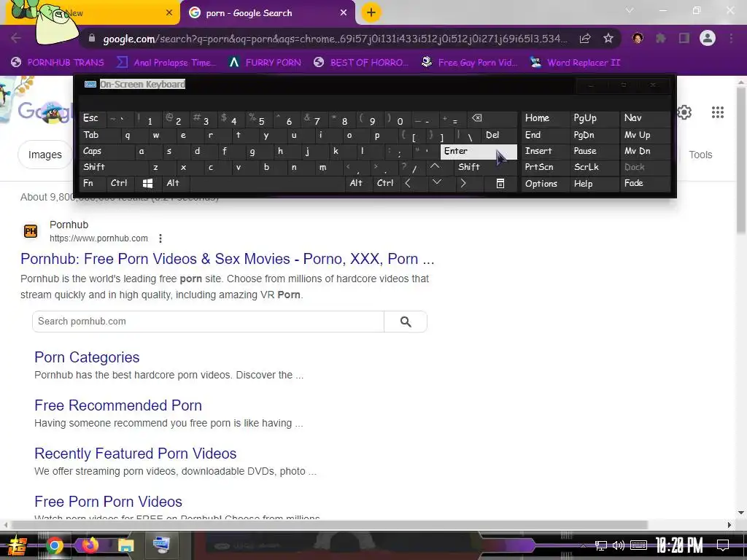Select the Images filter chip

[x=44, y=155]
